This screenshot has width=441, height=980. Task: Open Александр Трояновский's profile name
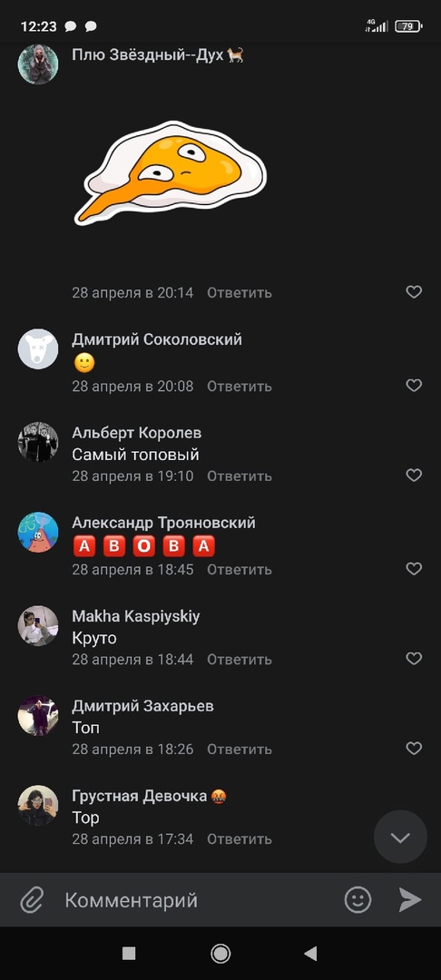pyautogui.click(x=163, y=523)
